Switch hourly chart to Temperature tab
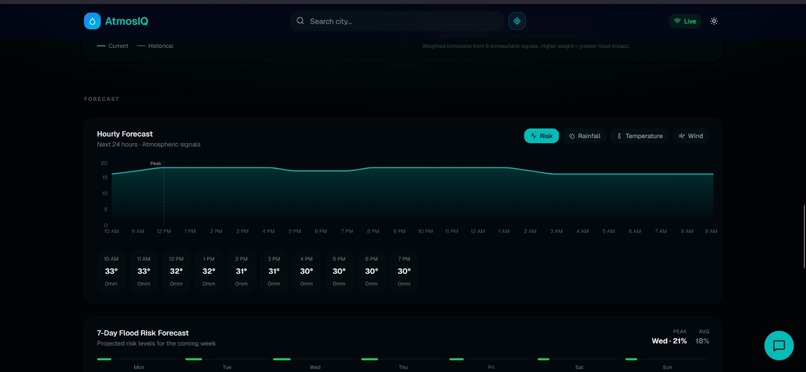The width and height of the screenshot is (806, 372). tap(639, 136)
